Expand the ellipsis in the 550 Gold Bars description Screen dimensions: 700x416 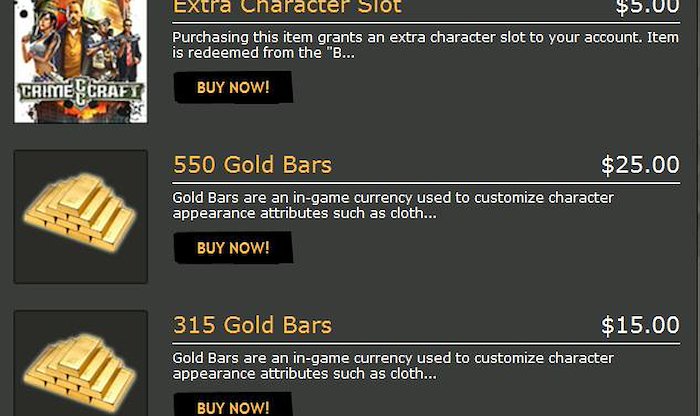click(x=430, y=216)
